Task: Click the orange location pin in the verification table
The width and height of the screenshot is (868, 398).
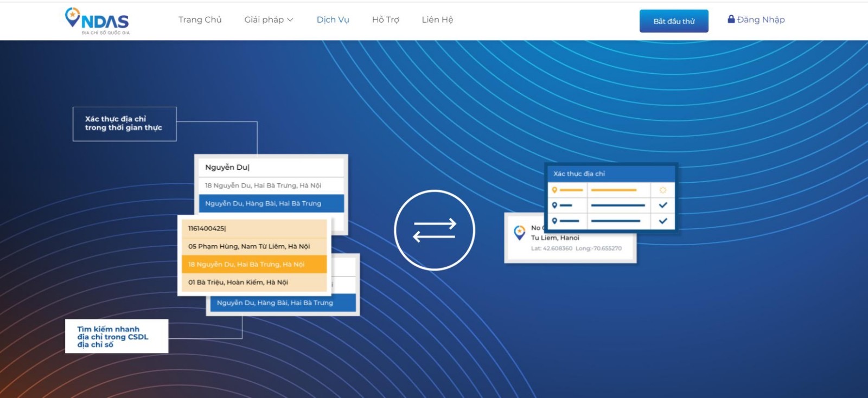Action: click(554, 190)
